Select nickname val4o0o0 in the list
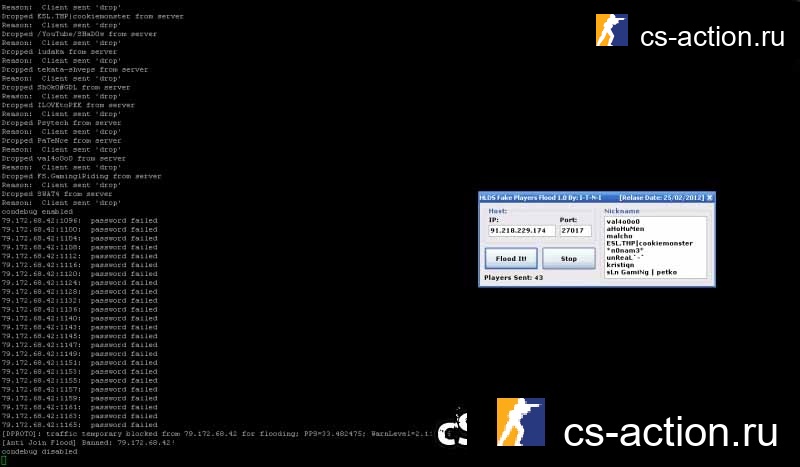This screenshot has height=467, width=800. pos(623,221)
